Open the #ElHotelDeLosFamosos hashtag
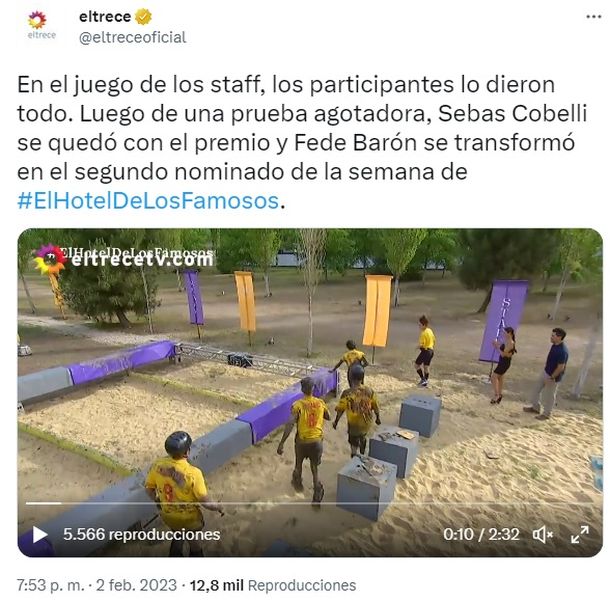This screenshot has width=610, height=602. (148, 201)
